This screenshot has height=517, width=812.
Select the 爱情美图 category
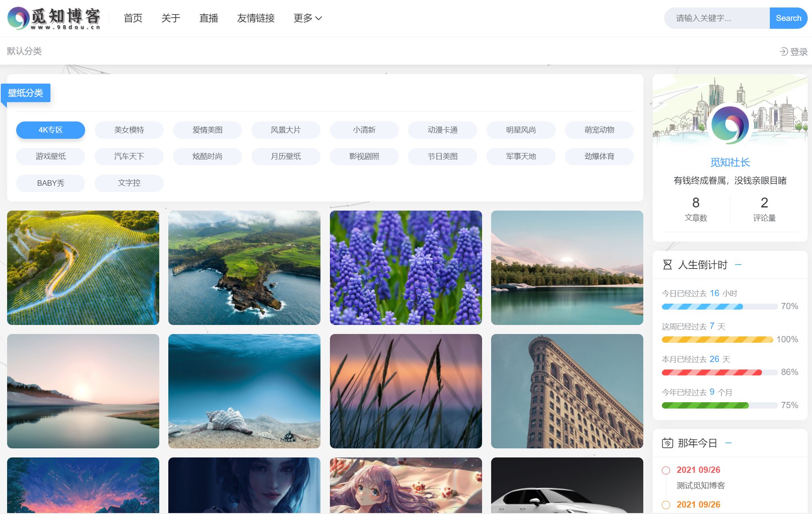pos(207,130)
